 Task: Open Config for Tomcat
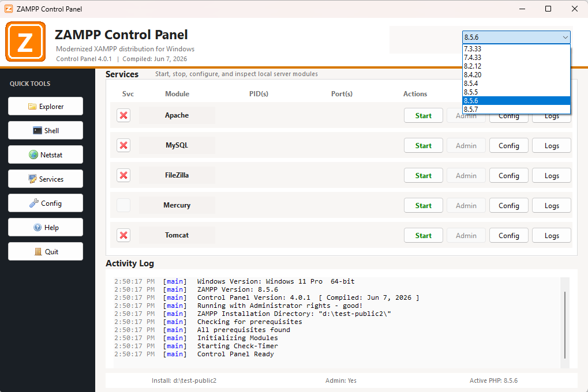[x=509, y=235]
